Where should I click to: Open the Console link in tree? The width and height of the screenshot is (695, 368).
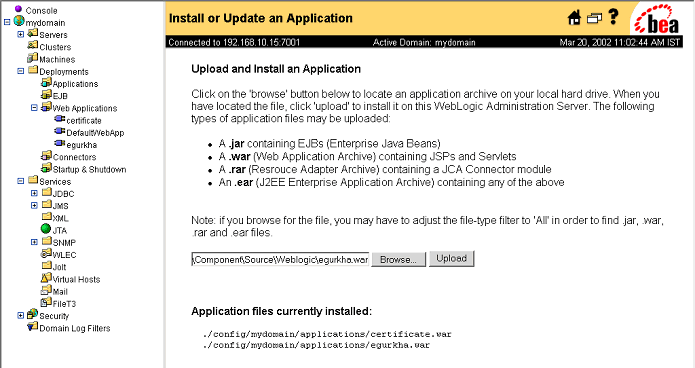[41, 10]
